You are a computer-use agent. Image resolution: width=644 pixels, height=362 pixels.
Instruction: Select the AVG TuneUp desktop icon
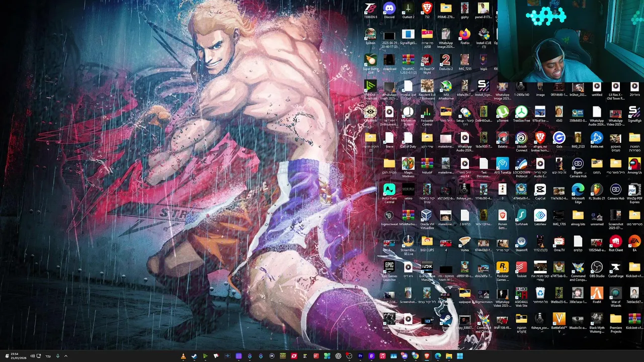tap(502, 166)
